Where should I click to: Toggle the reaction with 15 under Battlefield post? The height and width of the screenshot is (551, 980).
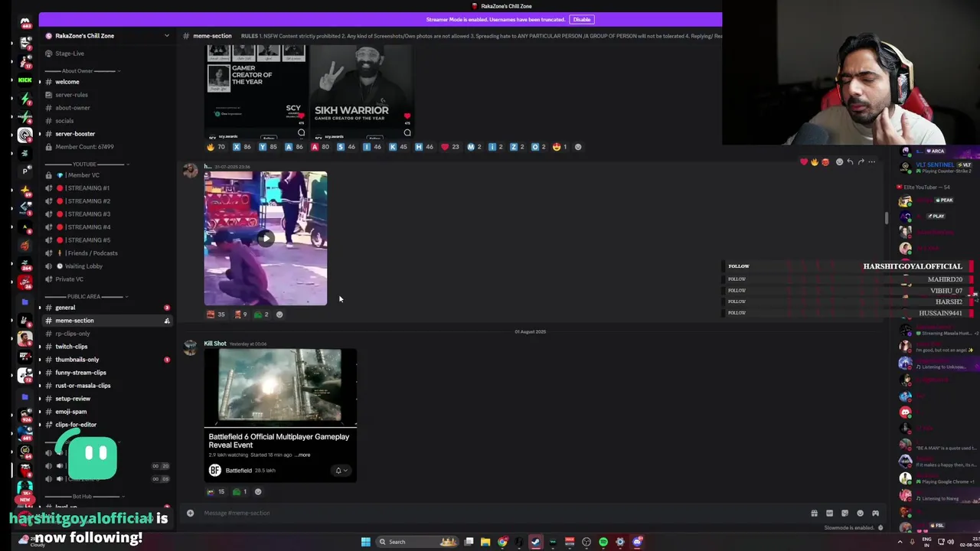[x=215, y=492]
